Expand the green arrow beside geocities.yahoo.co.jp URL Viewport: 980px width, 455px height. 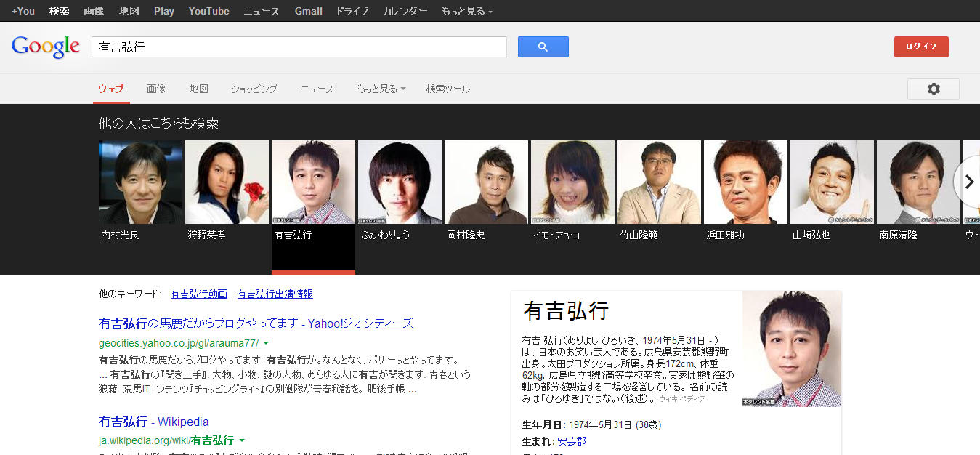[x=266, y=343]
